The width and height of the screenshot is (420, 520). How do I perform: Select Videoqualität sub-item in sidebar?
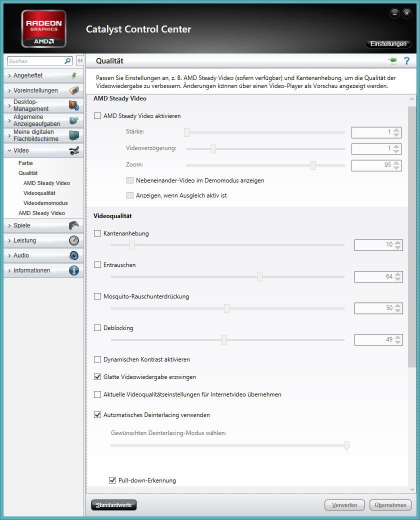39,193
